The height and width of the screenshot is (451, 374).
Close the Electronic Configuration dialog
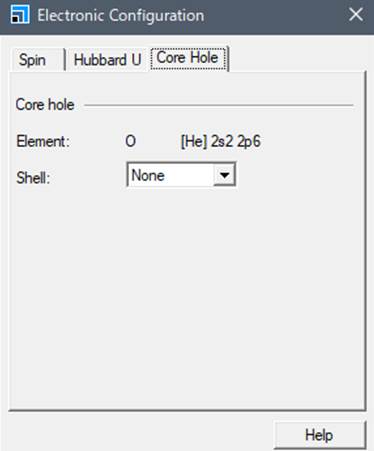pos(356,15)
